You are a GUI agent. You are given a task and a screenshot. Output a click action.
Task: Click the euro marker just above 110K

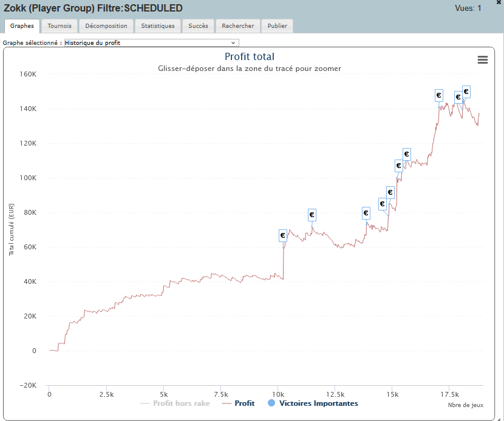click(407, 154)
